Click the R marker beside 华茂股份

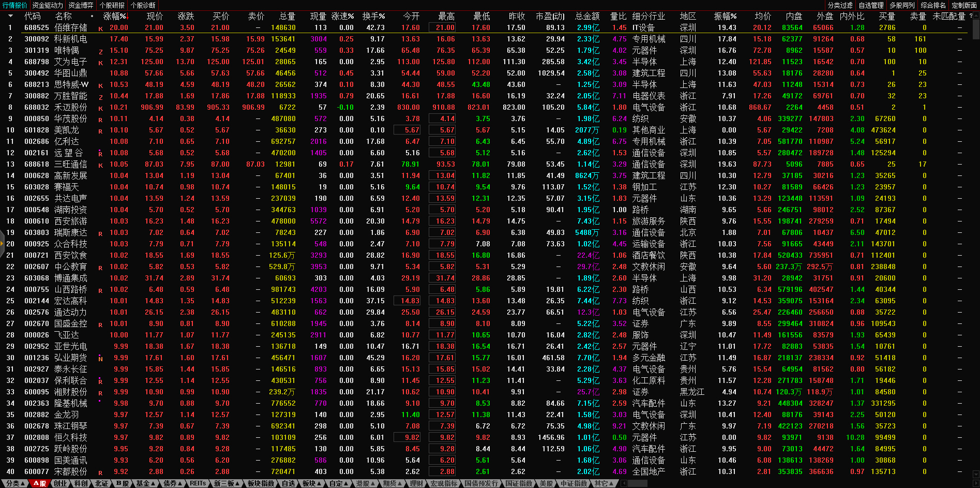point(100,120)
